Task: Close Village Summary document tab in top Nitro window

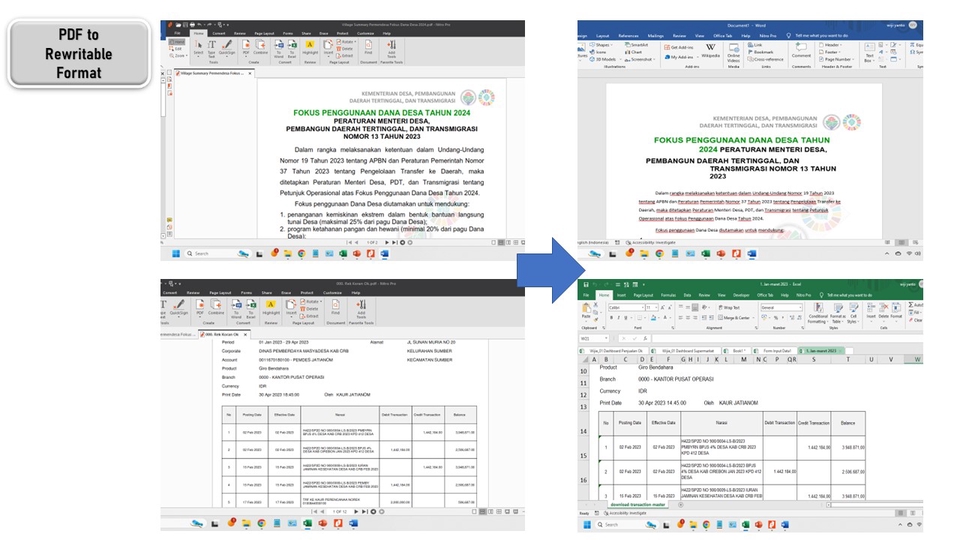Action: tap(250, 73)
